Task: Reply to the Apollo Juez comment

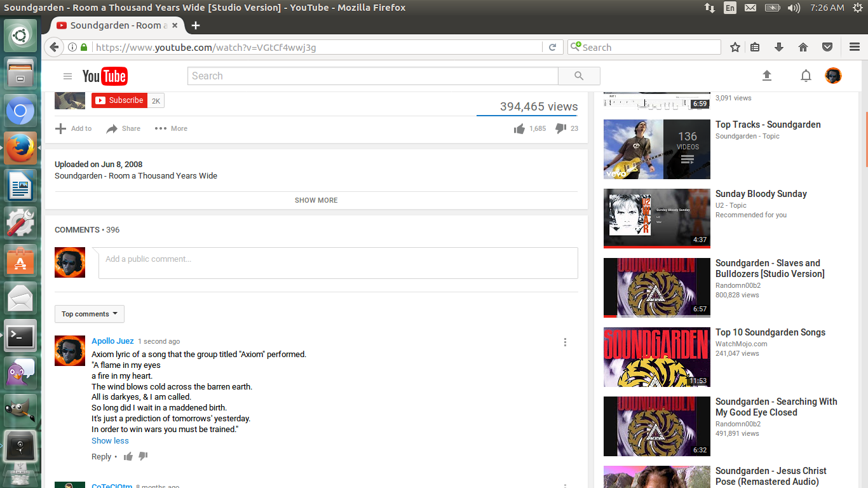Action: (101, 456)
